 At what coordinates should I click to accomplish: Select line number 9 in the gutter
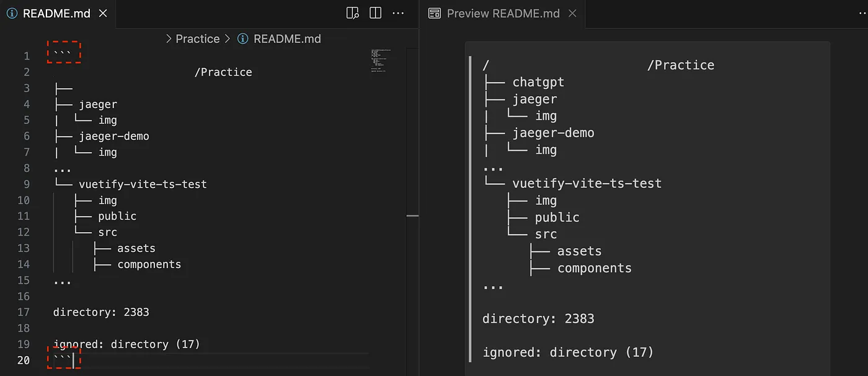[27, 184]
